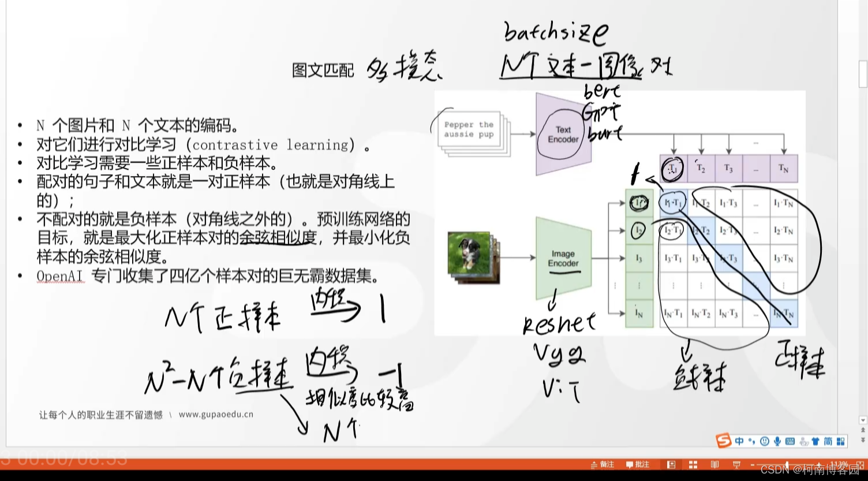Click the IN·T2 matrix cell
This screenshot has height=481, width=868.
click(x=701, y=314)
